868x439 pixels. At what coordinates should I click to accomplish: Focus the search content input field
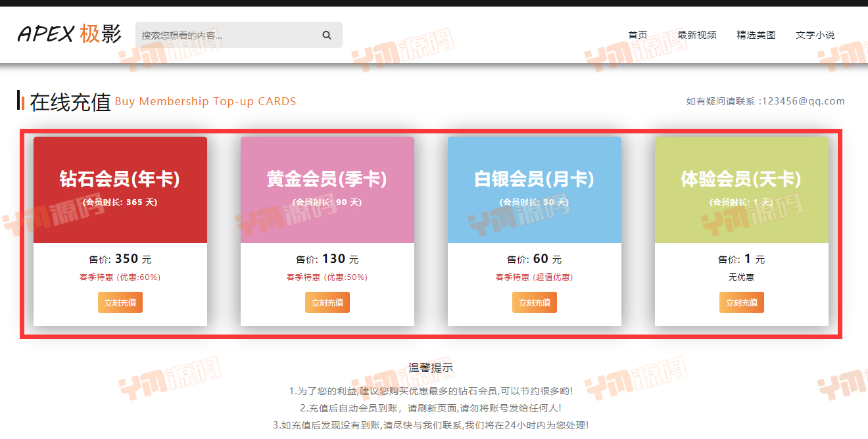tap(227, 35)
